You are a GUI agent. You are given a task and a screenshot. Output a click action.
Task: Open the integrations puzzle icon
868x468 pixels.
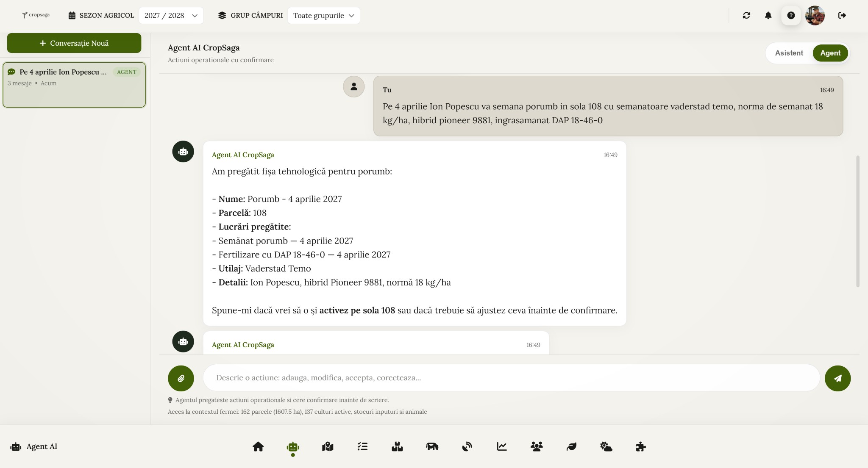(x=641, y=446)
